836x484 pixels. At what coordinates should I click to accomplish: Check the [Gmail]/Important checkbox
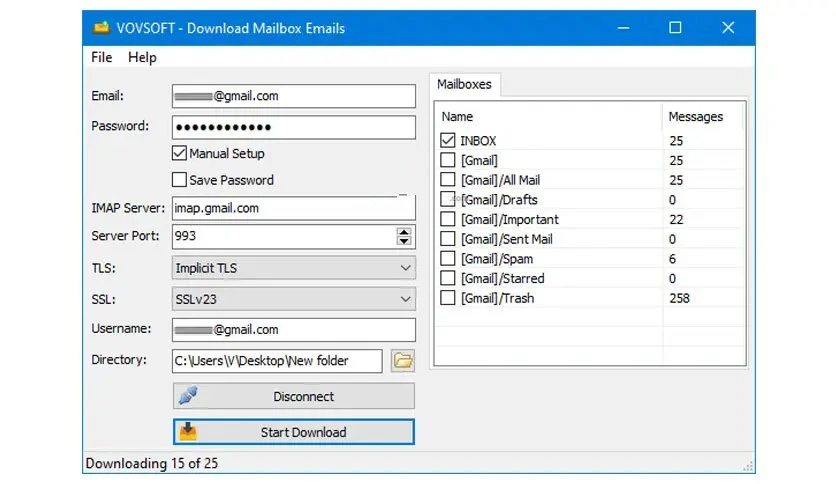[x=448, y=219]
